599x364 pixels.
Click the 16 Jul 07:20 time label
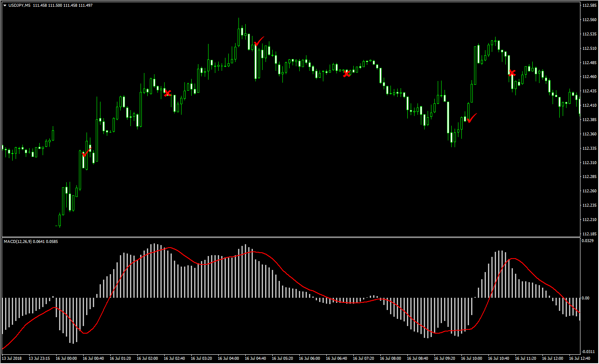(x=363, y=359)
